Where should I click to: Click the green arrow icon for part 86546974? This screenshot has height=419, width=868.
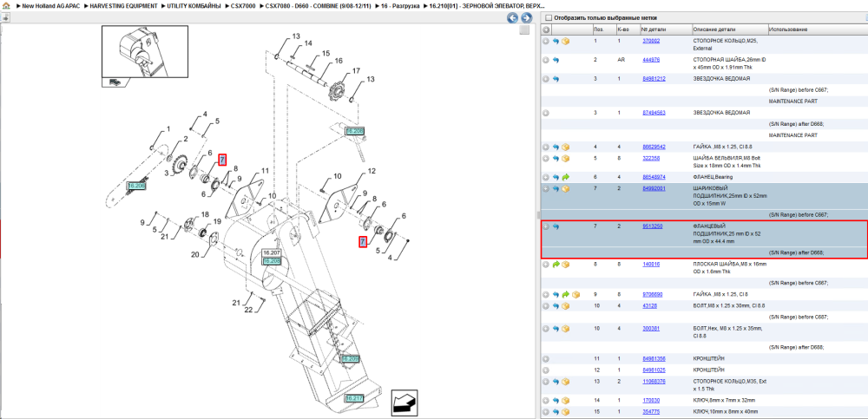tap(566, 177)
